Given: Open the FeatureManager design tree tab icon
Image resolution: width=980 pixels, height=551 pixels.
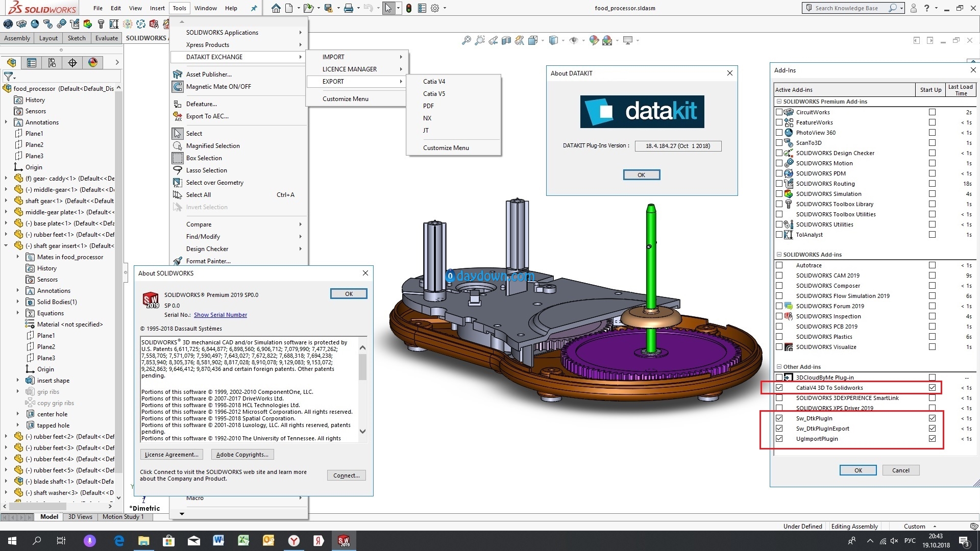Looking at the screenshot, I should click(11, 63).
